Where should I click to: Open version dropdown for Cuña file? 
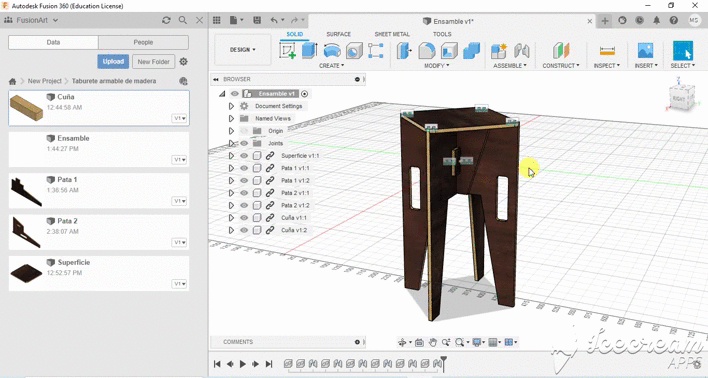180,118
